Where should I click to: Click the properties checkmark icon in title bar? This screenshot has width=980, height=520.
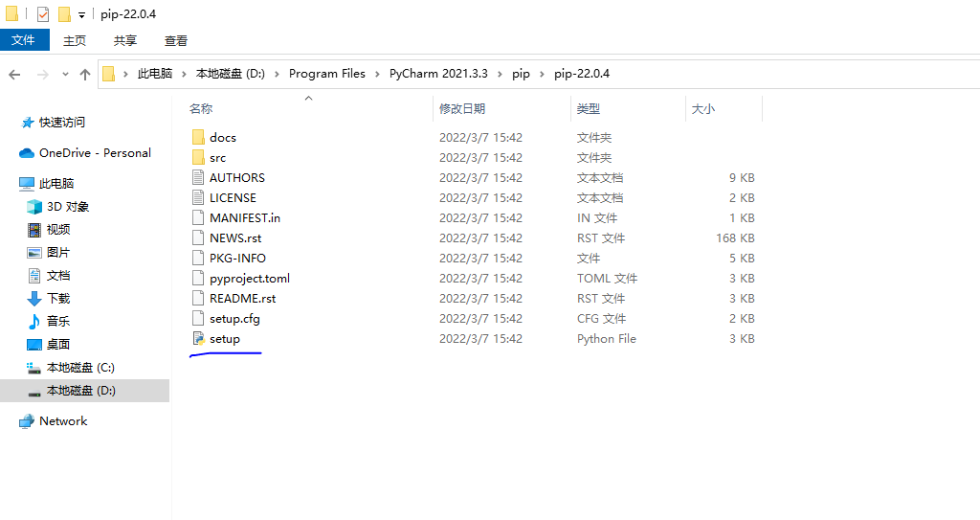[x=42, y=13]
